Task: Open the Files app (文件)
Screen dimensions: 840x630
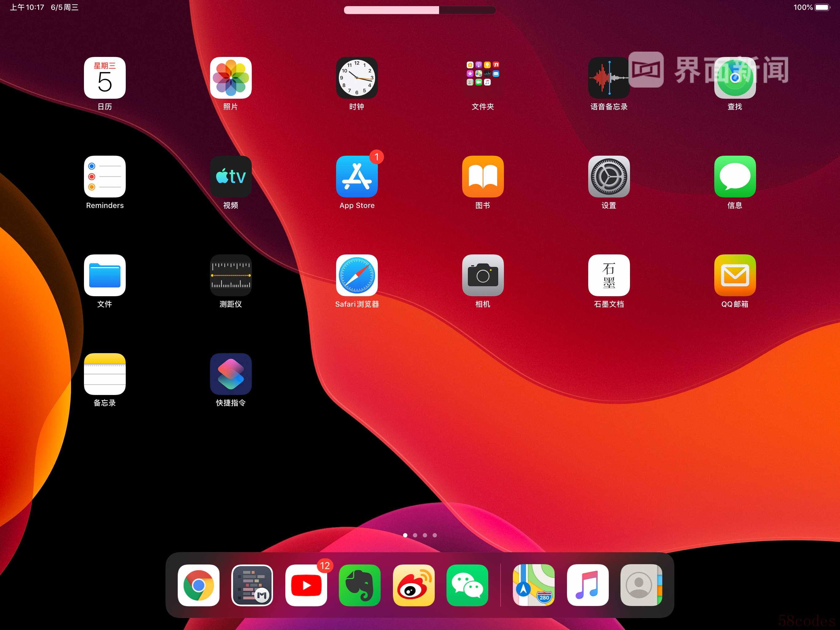Action: pyautogui.click(x=105, y=276)
